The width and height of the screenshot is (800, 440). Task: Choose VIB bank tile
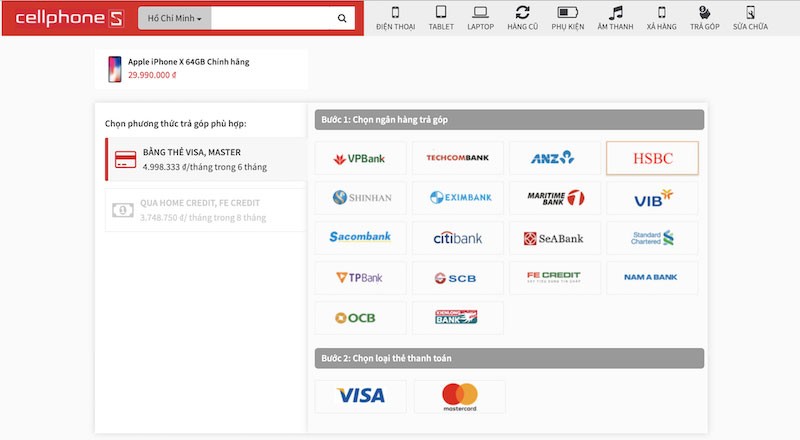coord(653,198)
